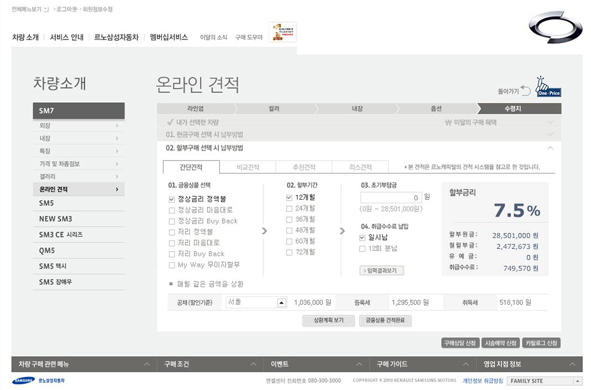Image resolution: width=591 pixels, height=390 pixels.
Task: Click the 구매상담 신청 button
Action: click(x=460, y=343)
